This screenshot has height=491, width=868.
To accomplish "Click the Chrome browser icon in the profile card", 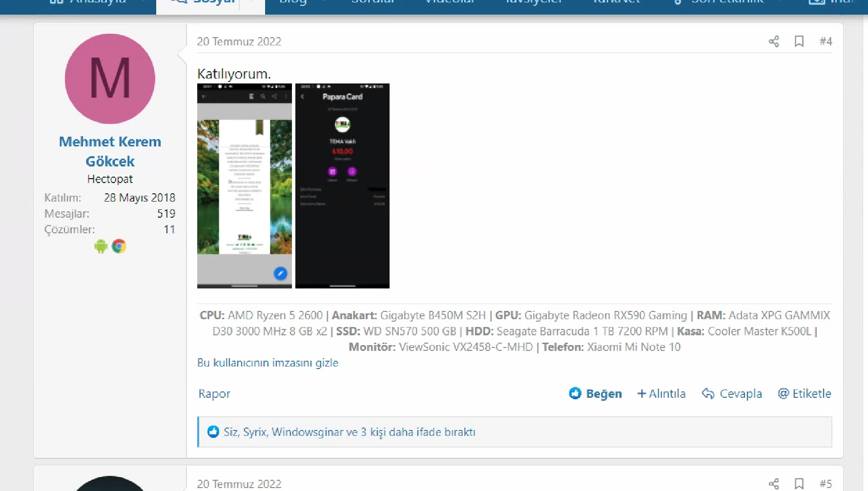I will point(120,246).
